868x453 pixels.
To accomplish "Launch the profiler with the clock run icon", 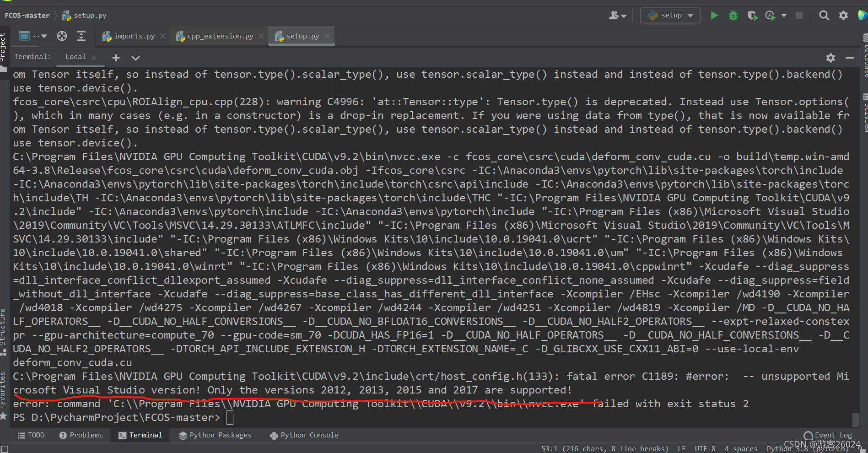I will coord(770,15).
